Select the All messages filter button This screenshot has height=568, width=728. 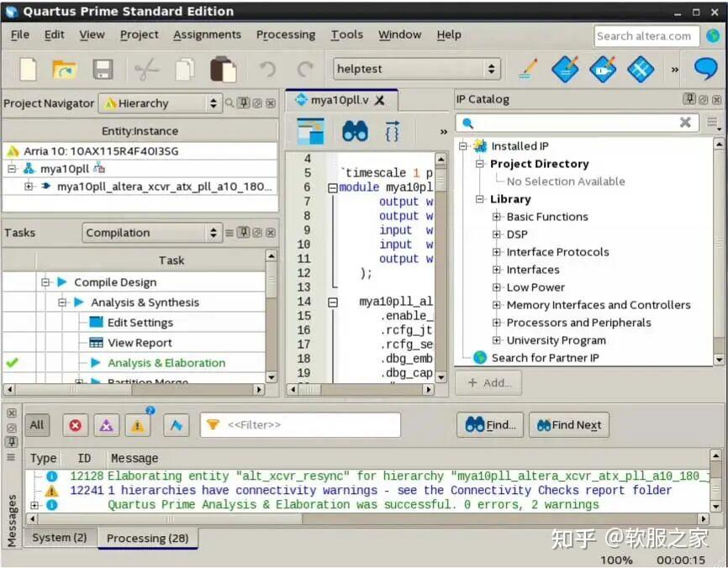coord(37,425)
